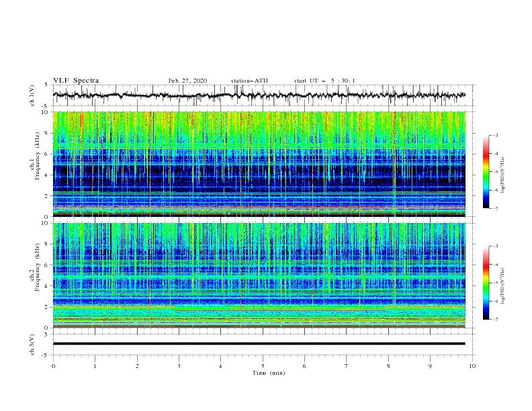Click the ch.3(V) flat waveform trace
Image resolution: width=532 pixels, height=411 pixels.
tap(259, 344)
